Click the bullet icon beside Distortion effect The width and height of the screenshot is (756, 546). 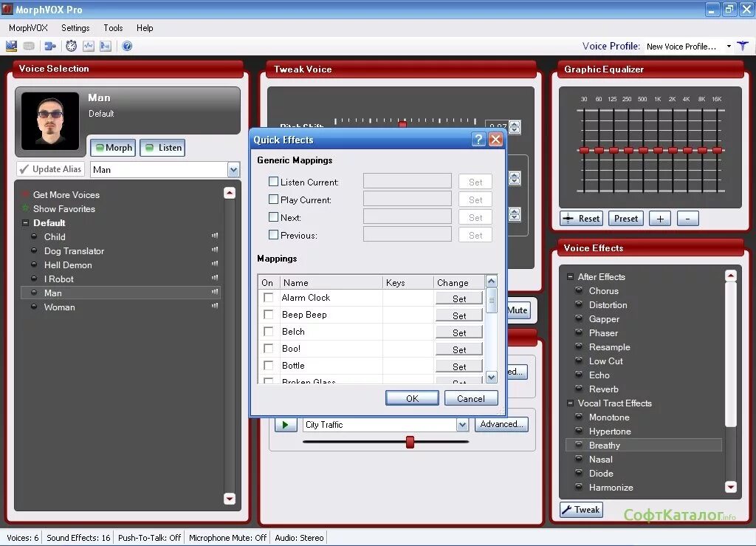(579, 304)
